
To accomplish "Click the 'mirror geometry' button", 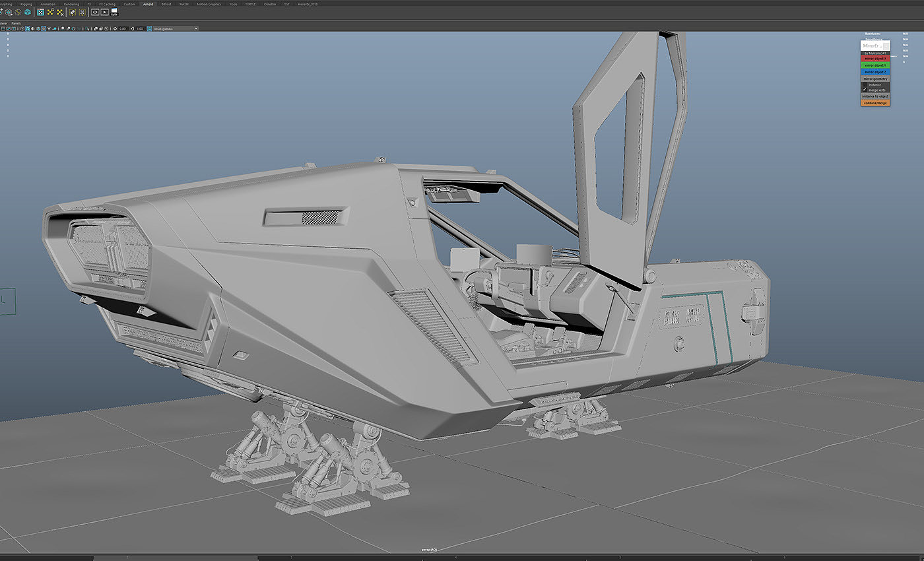I will pyautogui.click(x=875, y=79).
